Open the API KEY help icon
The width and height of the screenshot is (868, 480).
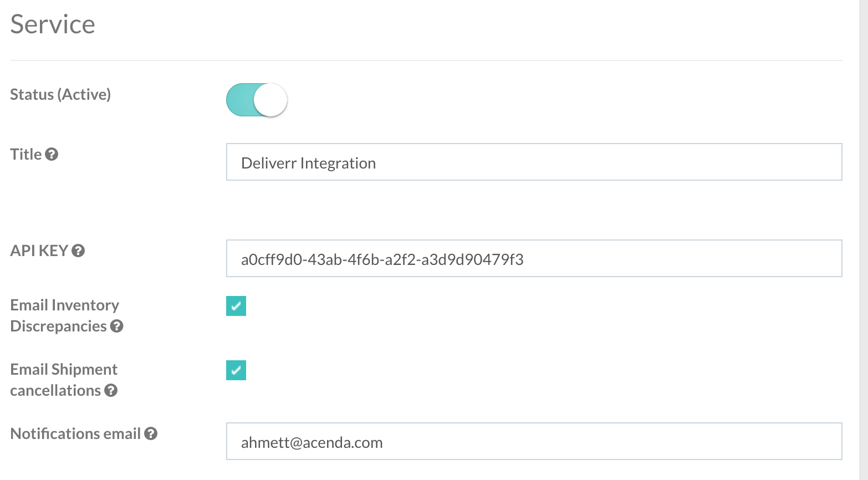[x=78, y=251]
